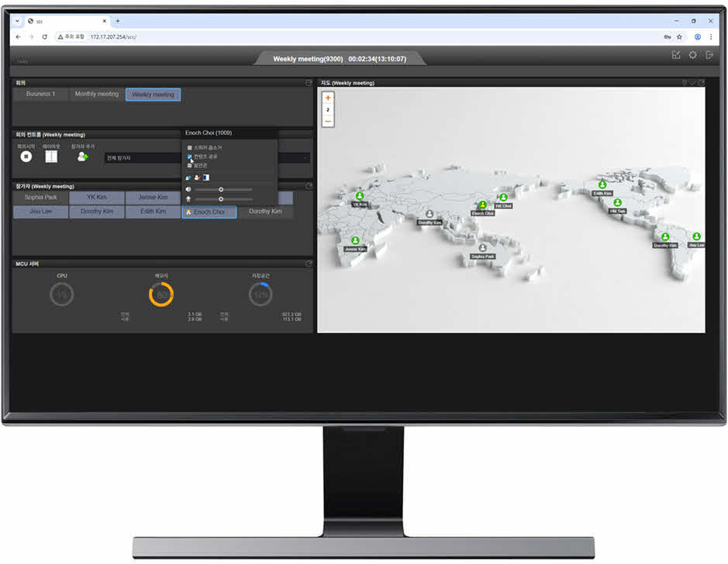Click the logout icon in header
728x564 pixels.
pyautogui.click(x=709, y=55)
